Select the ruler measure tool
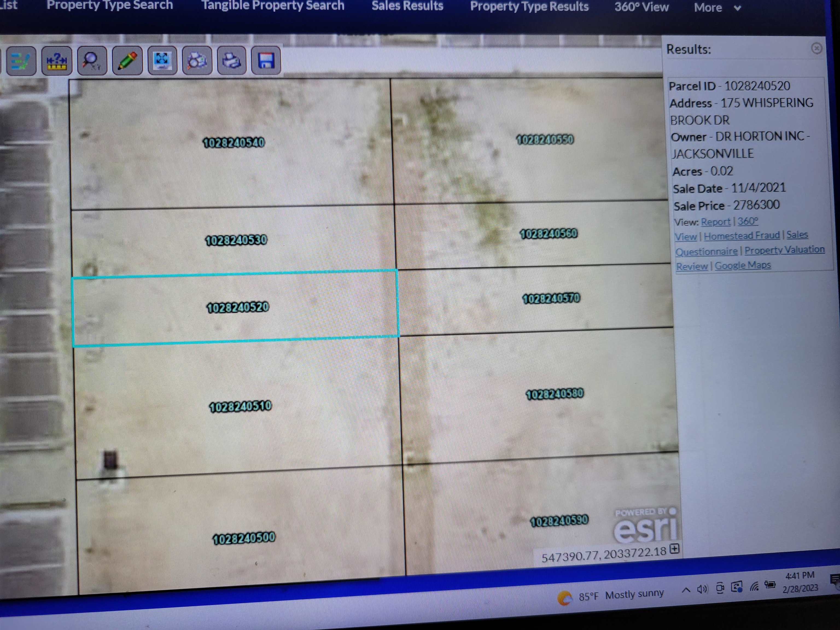Image resolution: width=840 pixels, height=630 pixels. click(57, 61)
